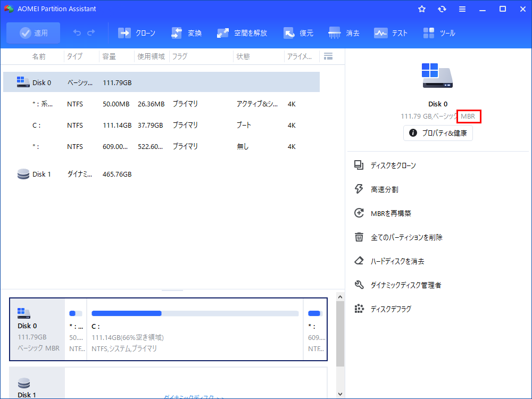Click the star favorite icon in title bar
This screenshot has height=399, width=532.
tap(422, 9)
